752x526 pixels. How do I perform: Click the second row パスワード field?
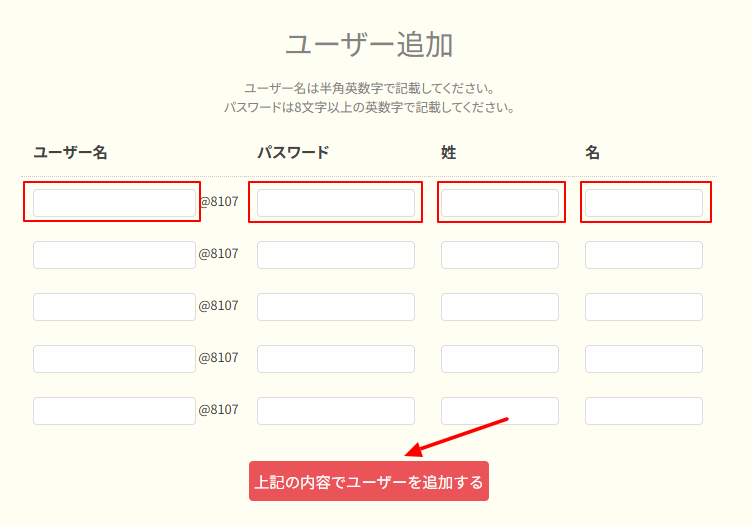335,255
